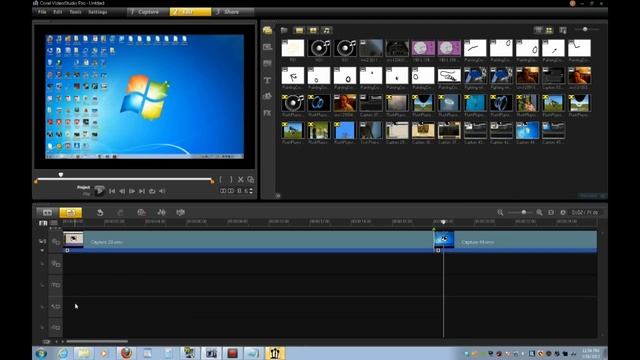The width and height of the screenshot is (640, 360).
Task: Switch the library to list view
Action: coord(539,30)
